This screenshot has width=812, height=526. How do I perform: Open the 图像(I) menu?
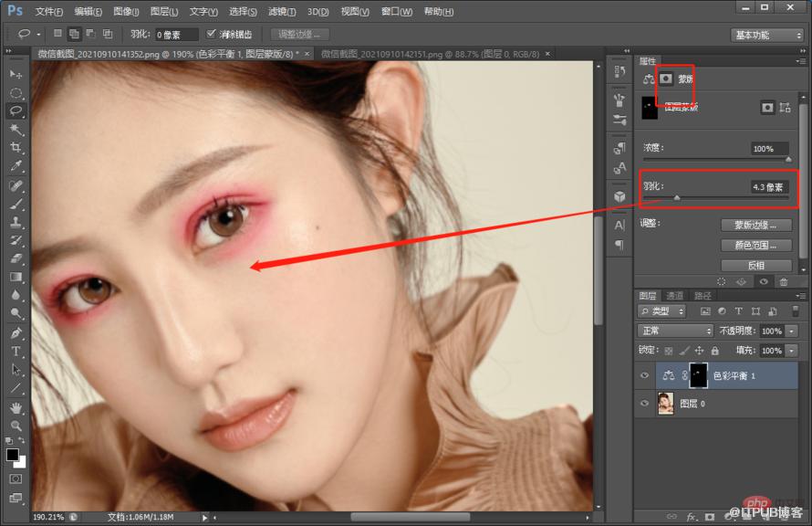(x=126, y=11)
